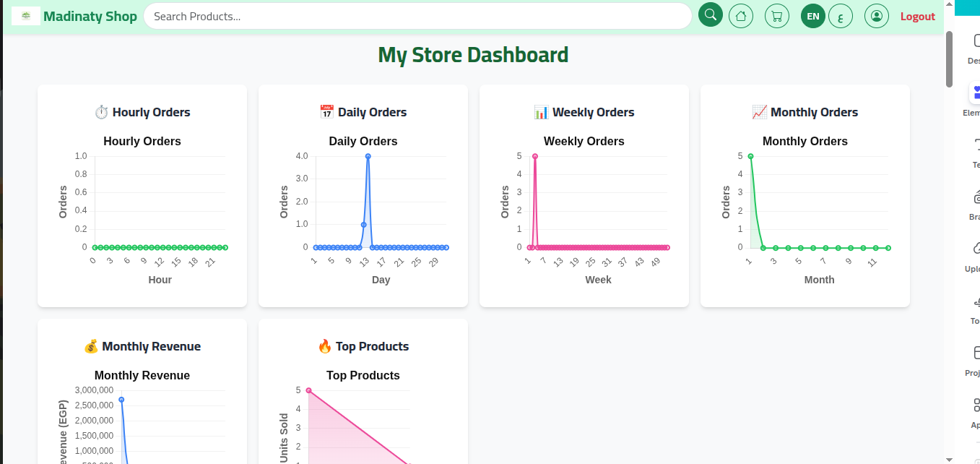Open the user profile icon
This screenshot has height=464, width=980.
(x=877, y=16)
